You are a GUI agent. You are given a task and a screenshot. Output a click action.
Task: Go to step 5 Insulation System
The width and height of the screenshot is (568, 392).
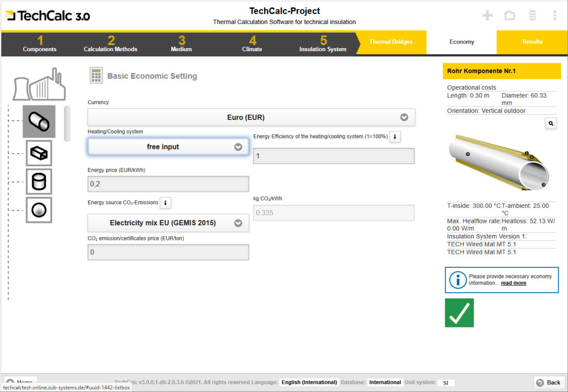coord(323,44)
